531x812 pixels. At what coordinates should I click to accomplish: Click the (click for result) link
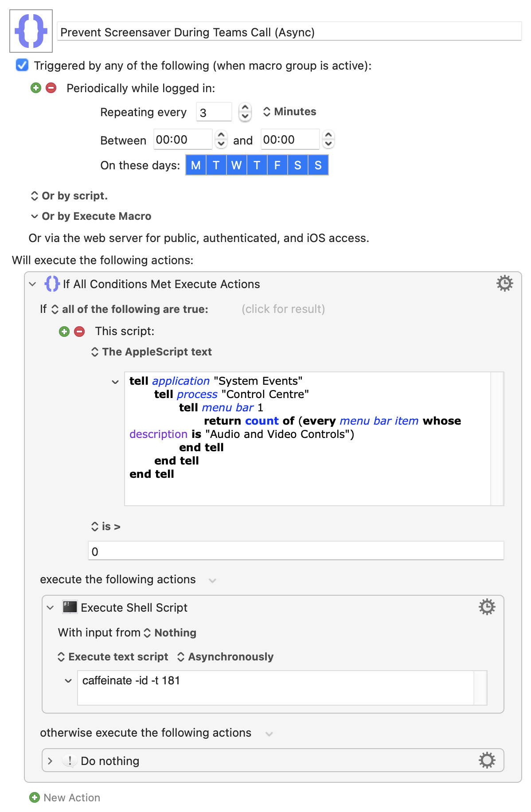(x=283, y=309)
